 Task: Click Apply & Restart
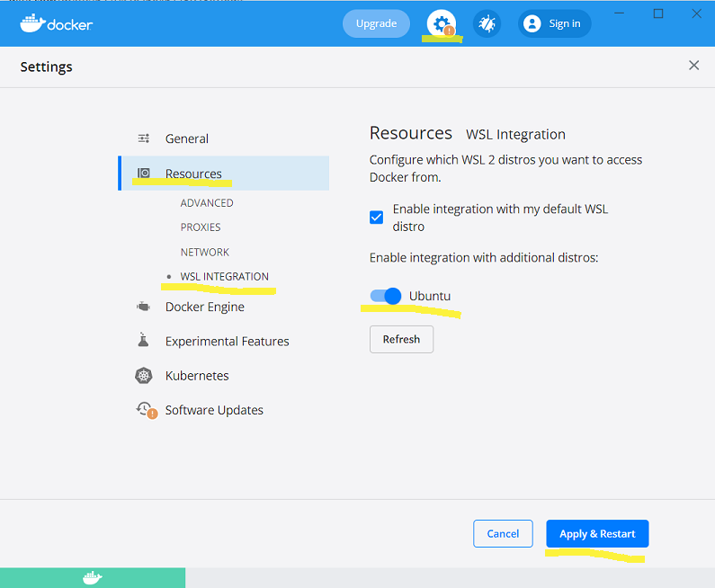[597, 533]
